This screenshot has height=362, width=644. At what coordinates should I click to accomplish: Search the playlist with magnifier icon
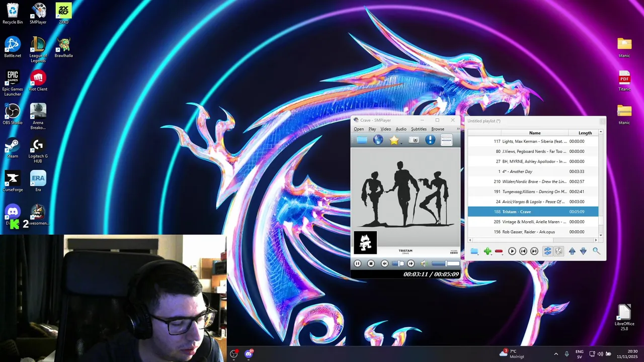pos(596,251)
